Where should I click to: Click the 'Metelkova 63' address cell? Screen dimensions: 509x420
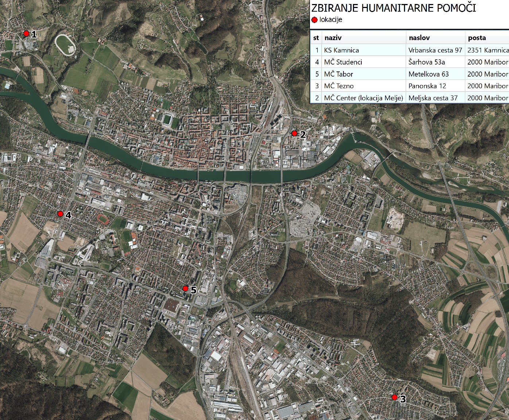pos(436,74)
